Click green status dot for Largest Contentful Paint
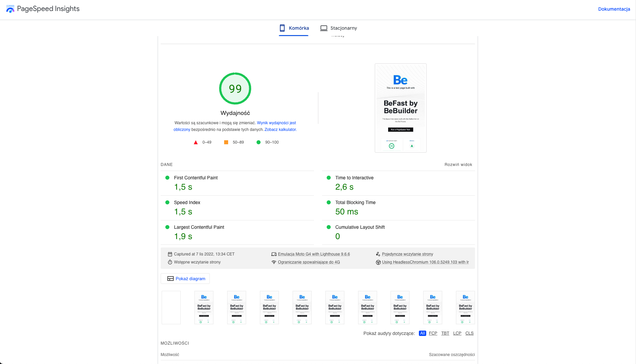This screenshot has height=364, width=636. 167,227
